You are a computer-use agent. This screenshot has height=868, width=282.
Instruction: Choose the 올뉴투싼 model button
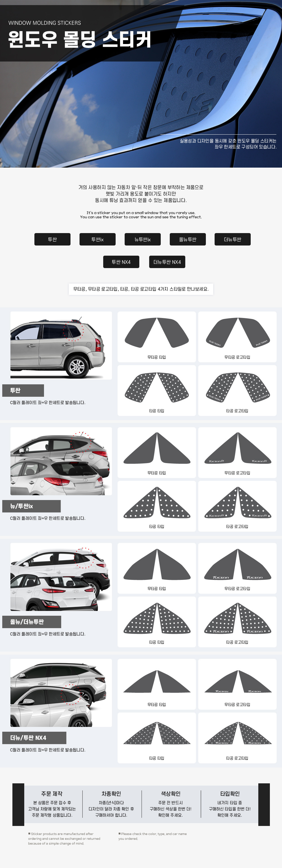(188, 239)
